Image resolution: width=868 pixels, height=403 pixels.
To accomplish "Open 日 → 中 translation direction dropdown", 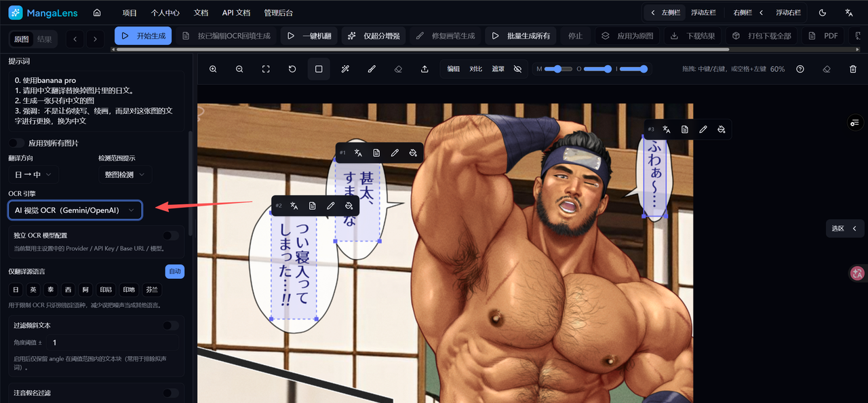I will pyautogui.click(x=33, y=174).
